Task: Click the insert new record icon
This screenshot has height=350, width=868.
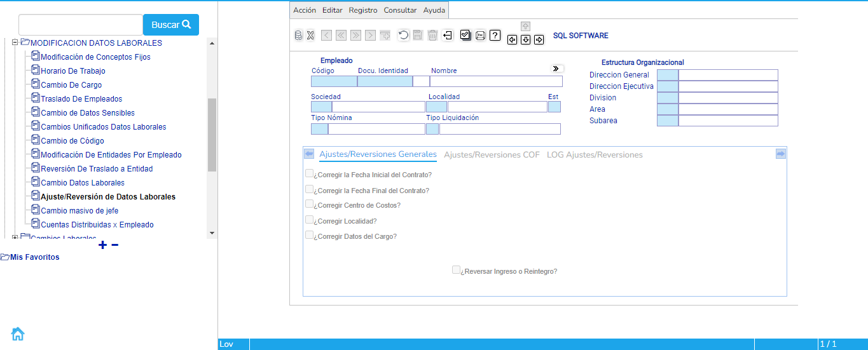Action: click(x=385, y=36)
